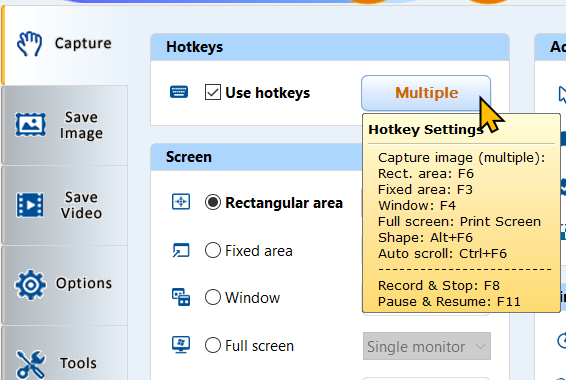Click the keyboard icon beside Use hotkeys
This screenshot has height=380, width=566.
(179, 92)
